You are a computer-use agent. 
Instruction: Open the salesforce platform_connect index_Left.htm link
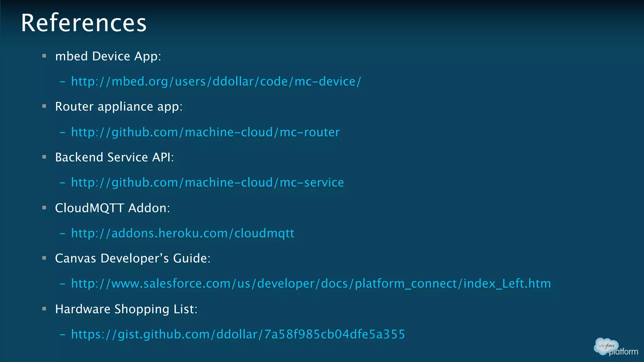pos(311,284)
